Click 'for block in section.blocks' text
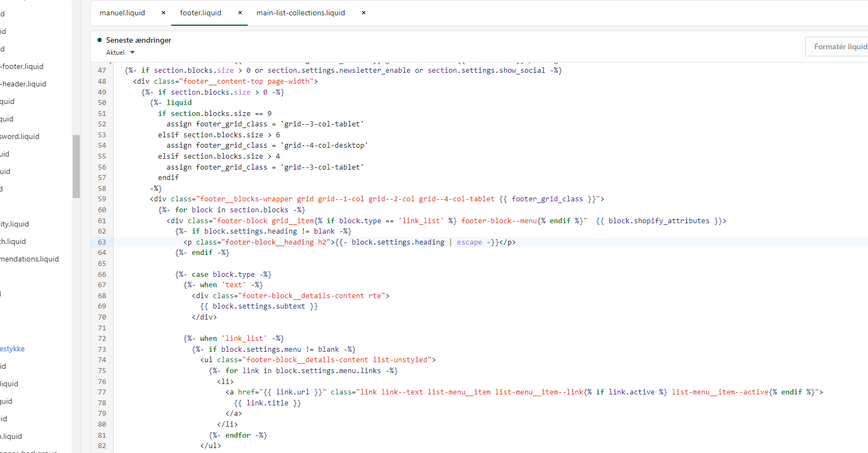 pos(232,210)
